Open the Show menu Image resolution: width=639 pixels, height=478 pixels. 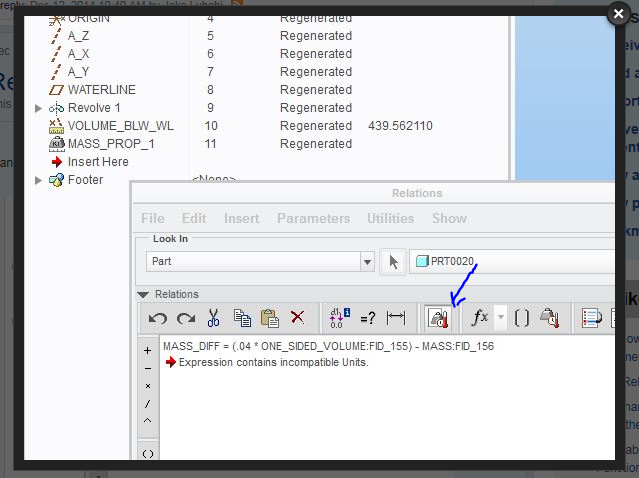449,218
